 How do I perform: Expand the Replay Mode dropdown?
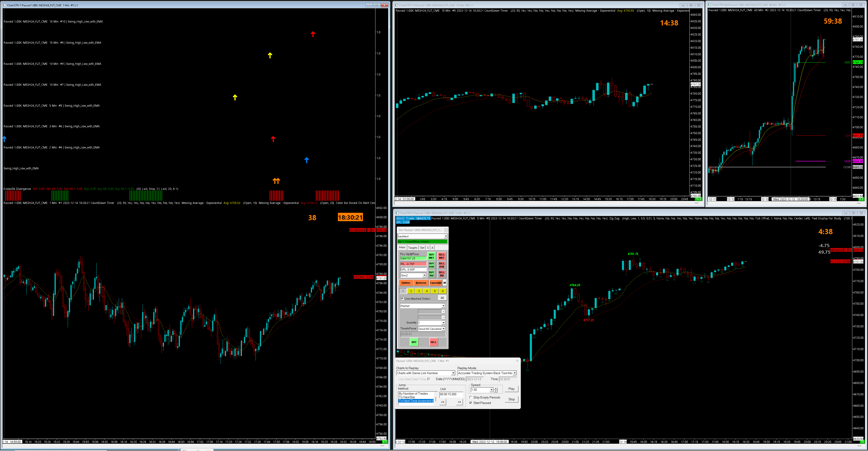tap(515, 373)
